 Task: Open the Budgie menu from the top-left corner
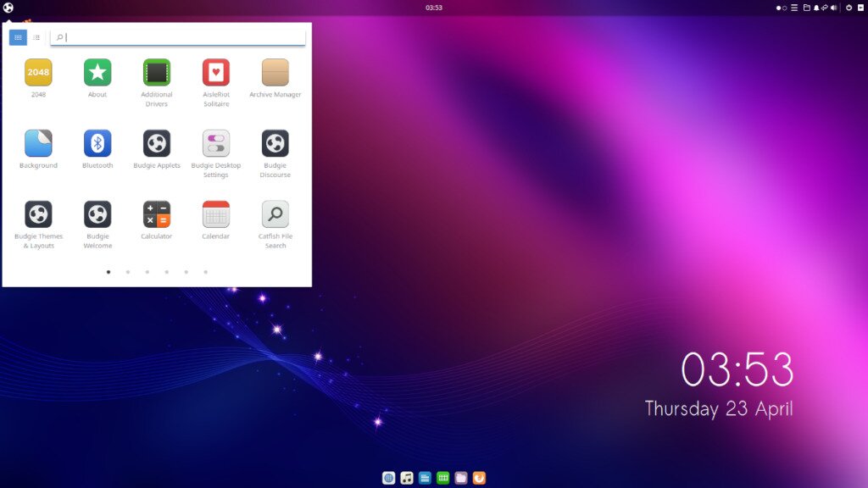coord(8,8)
